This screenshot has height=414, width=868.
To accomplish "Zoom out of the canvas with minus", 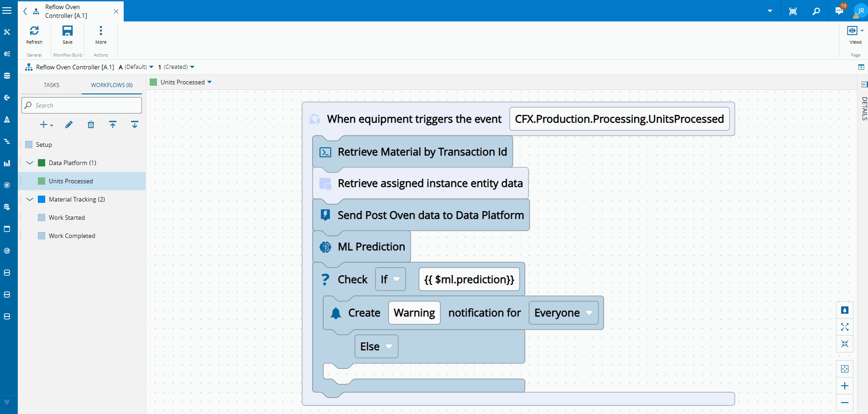I will (845, 403).
